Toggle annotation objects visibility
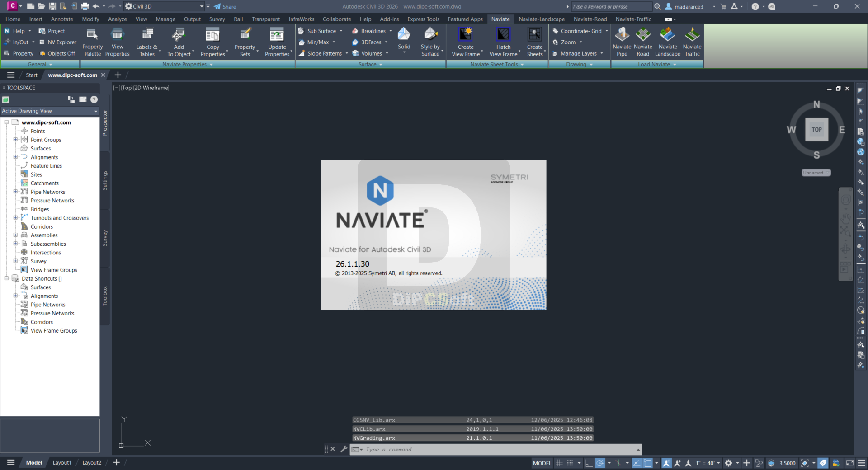 coord(667,463)
